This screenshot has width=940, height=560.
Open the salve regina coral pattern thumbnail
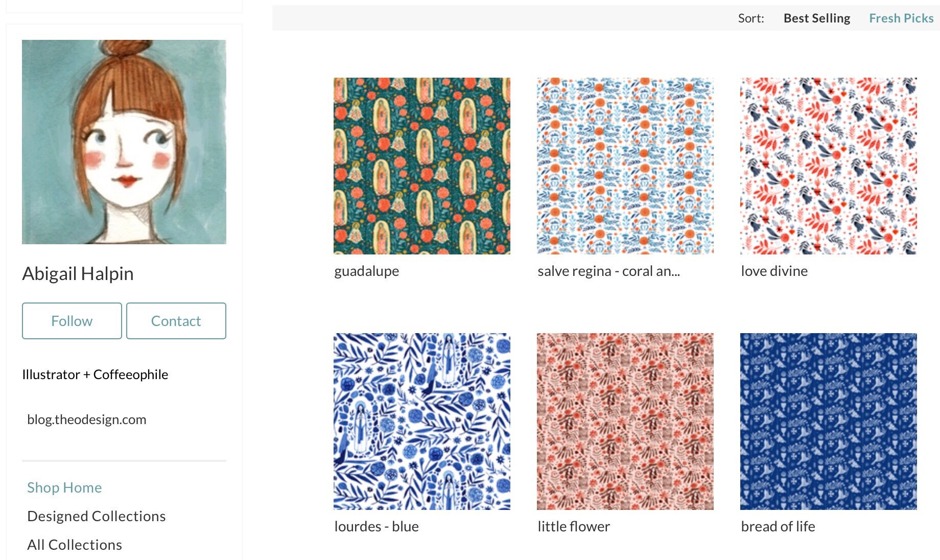(x=625, y=166)
